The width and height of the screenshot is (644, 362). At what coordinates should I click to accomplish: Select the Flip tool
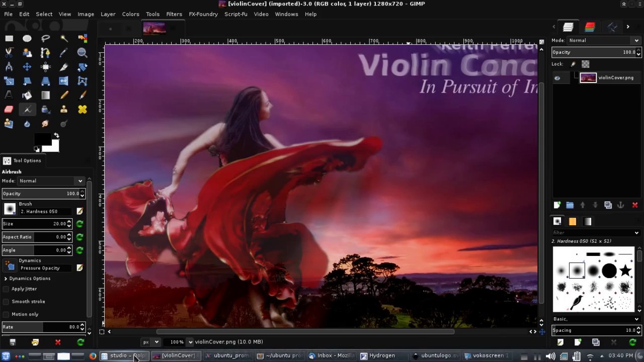(64, 81)
